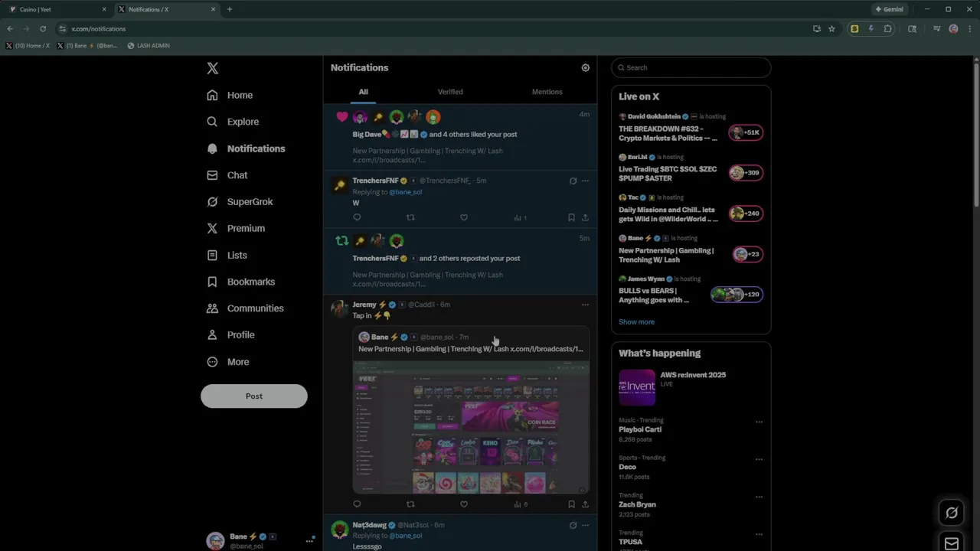
Task: Open more options for Zach Bryan trend
Action: [759, 497]
